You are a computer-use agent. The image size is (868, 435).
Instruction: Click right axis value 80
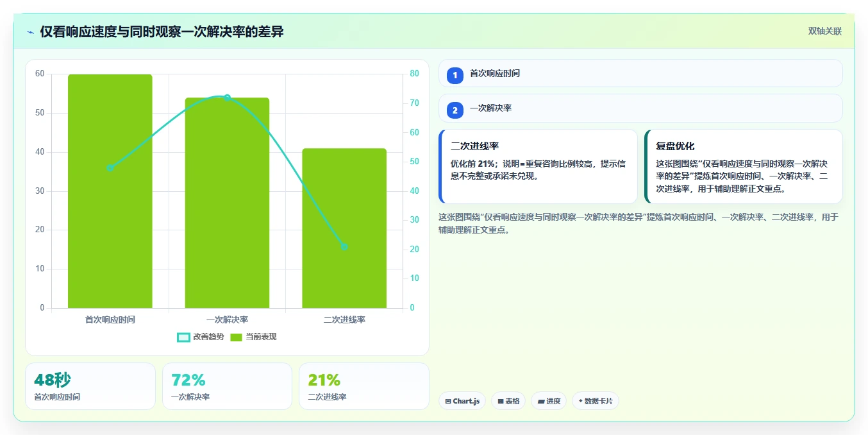415,74
